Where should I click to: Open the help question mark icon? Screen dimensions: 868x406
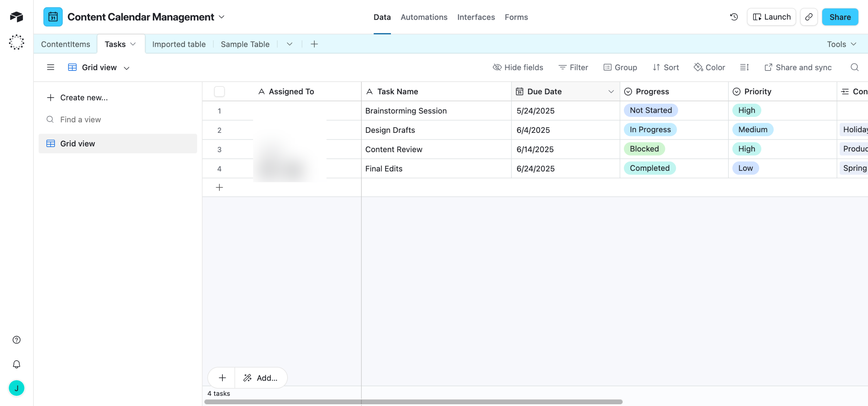pyautogui.click(x=16, y=340)
